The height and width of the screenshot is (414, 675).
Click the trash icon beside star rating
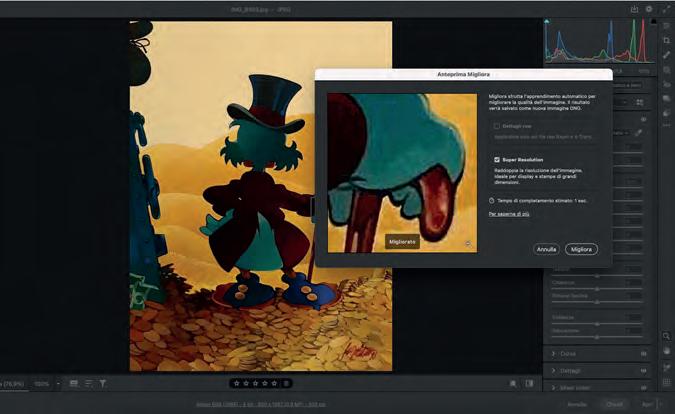point(286,383)
